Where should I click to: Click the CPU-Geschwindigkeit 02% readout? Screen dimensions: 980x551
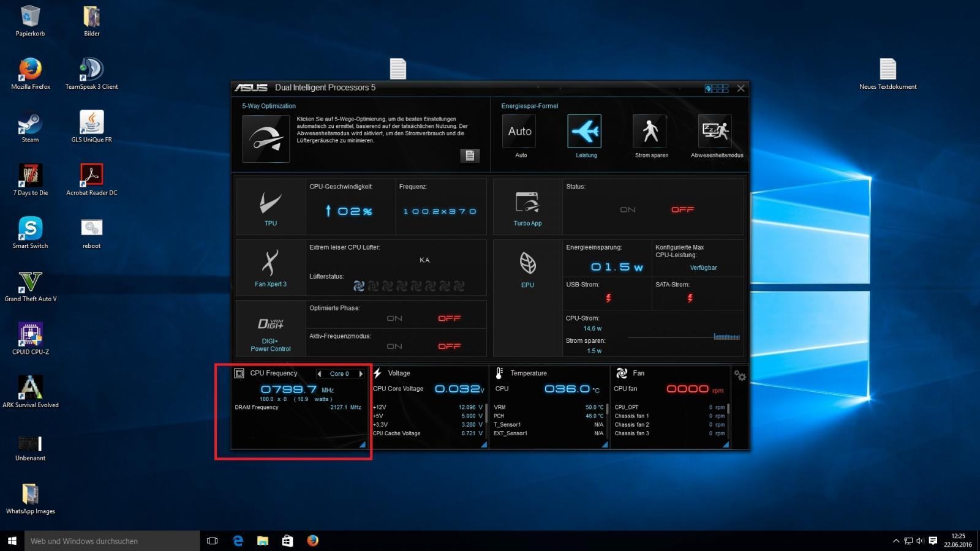348,211
